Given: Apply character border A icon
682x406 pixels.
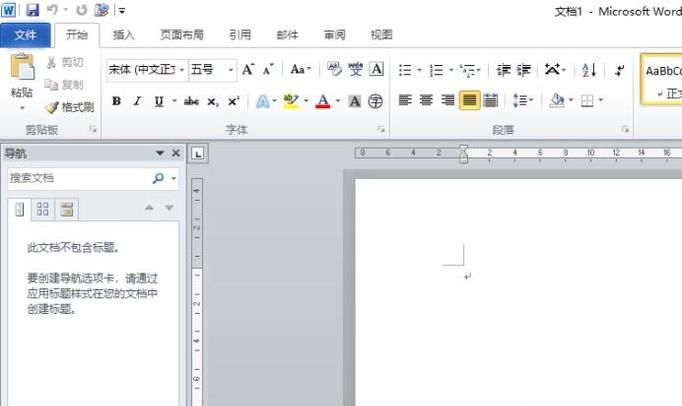Looking at the screenshot, I should coord(376,69).
